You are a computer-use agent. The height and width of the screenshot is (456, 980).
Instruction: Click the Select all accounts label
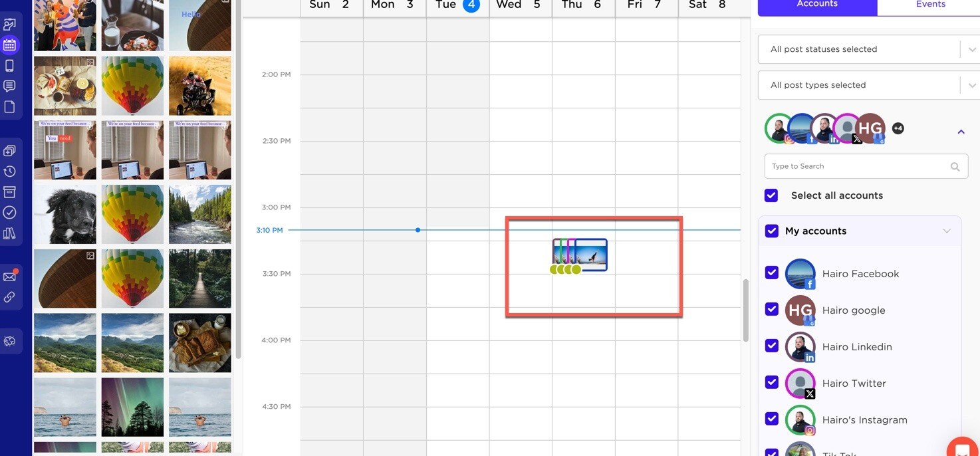point(837,195)
